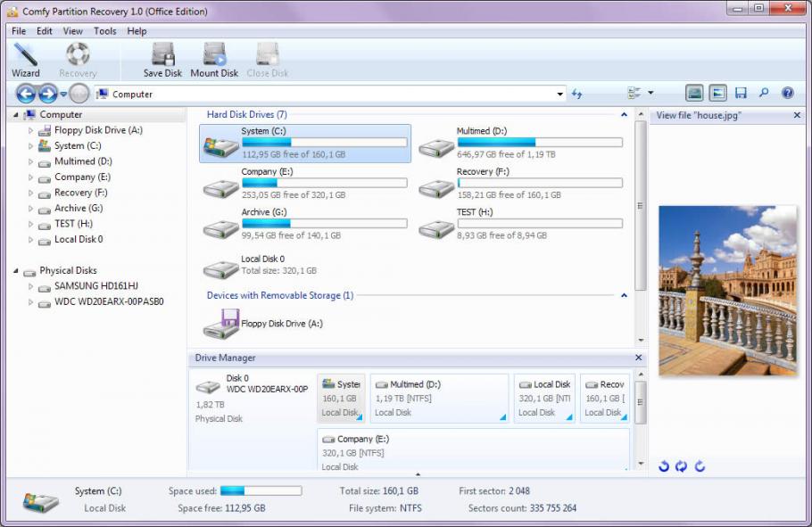Open the Edit menu

point(43,30)
